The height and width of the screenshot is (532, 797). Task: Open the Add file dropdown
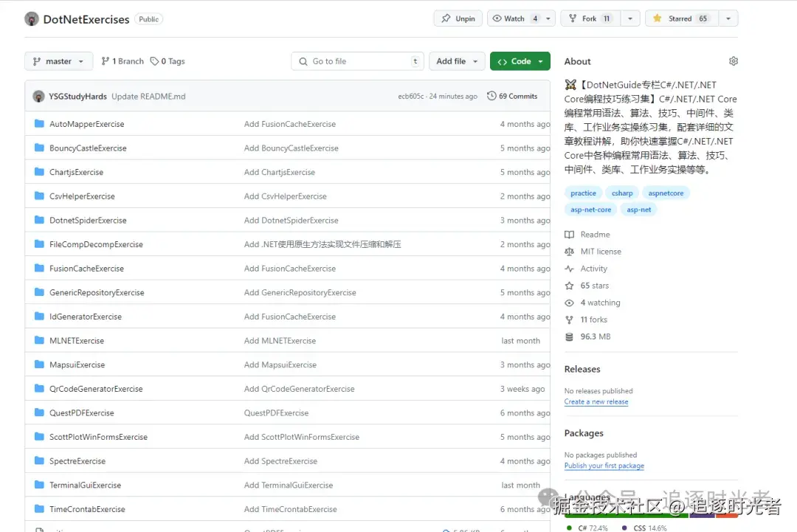[457, 61]
